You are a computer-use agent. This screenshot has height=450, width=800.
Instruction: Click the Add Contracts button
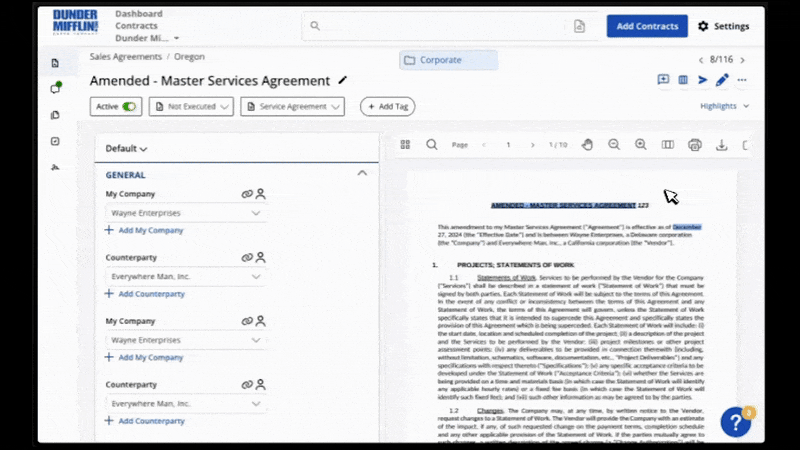647,26
